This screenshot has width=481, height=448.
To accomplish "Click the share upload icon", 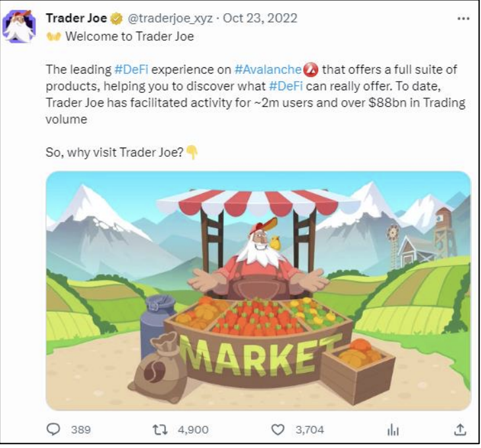I will pyautogui.click(x=461, y=430).
